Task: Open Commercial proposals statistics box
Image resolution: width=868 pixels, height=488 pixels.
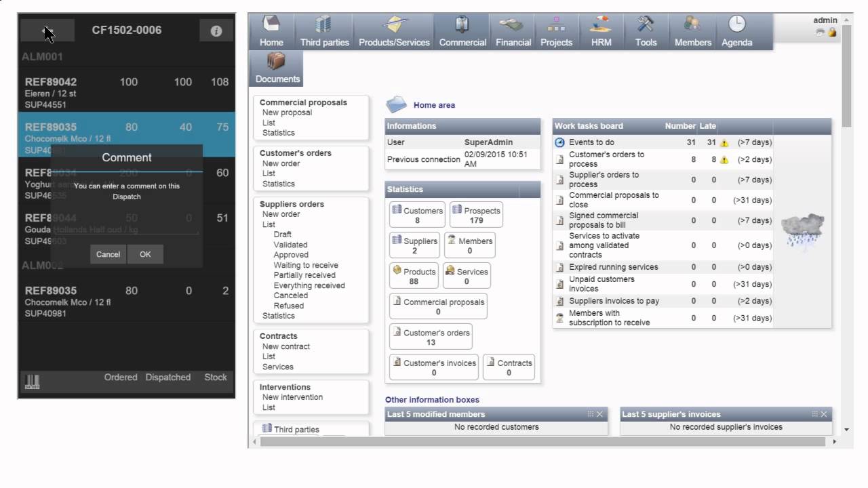Action: 438,306
